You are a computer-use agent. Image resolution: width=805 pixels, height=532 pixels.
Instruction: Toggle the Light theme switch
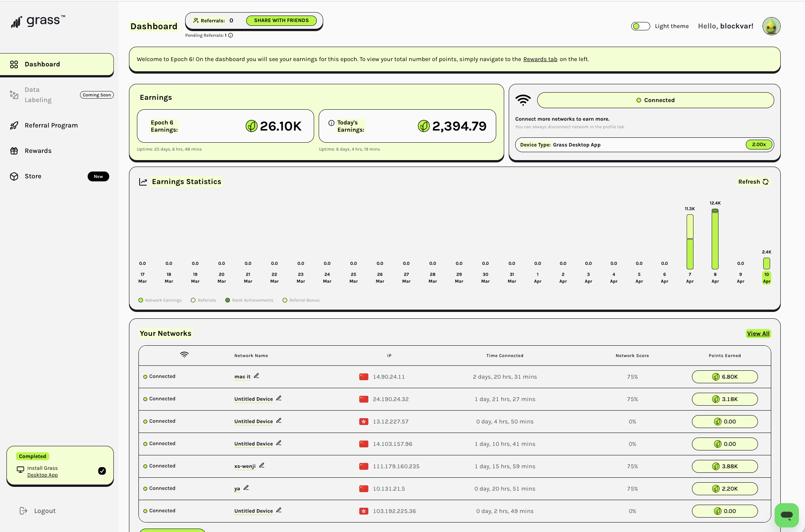[x=640, y=26]
